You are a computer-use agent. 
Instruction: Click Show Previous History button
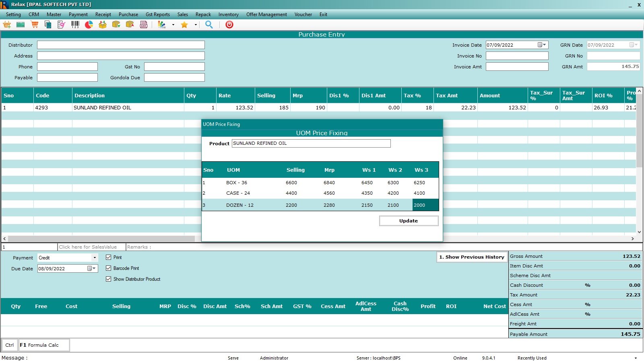pyautogui.click(x=471, y=257)
